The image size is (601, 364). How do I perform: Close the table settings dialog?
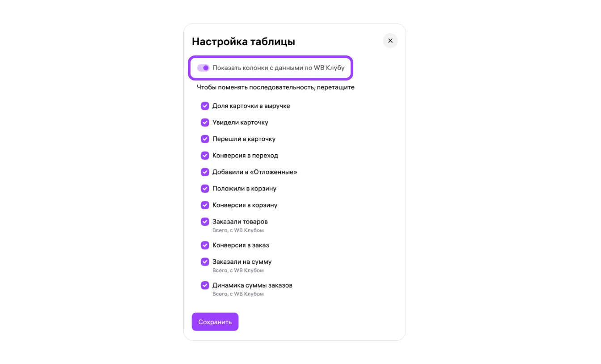(390, 41)
